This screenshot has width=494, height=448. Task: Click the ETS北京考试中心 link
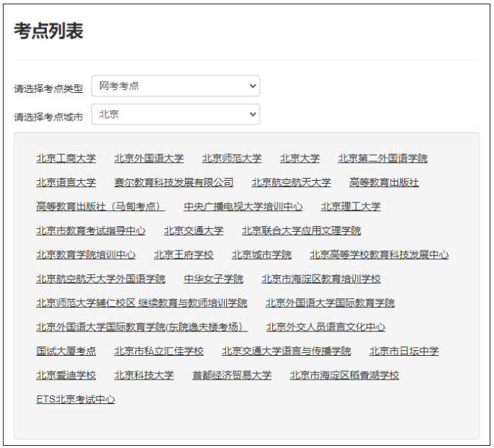76,400
